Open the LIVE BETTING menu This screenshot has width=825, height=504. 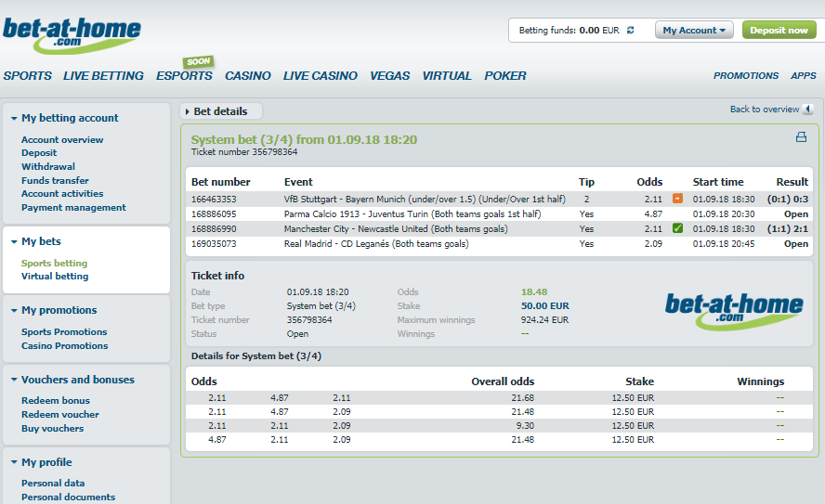coord(103,76)
